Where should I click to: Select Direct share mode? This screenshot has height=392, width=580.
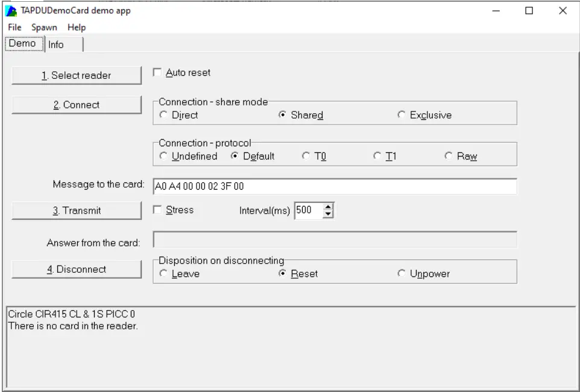[x=163, y=115]
